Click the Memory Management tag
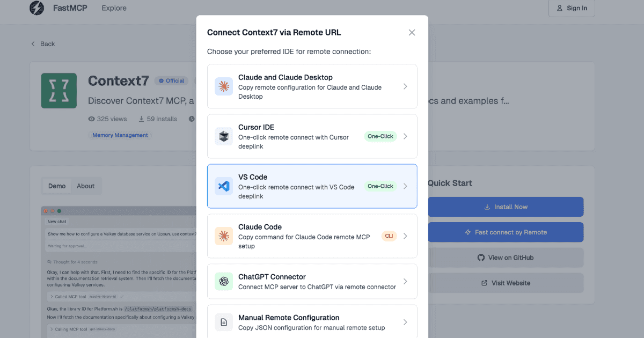The image size is (644, 338). coord(120,135)
